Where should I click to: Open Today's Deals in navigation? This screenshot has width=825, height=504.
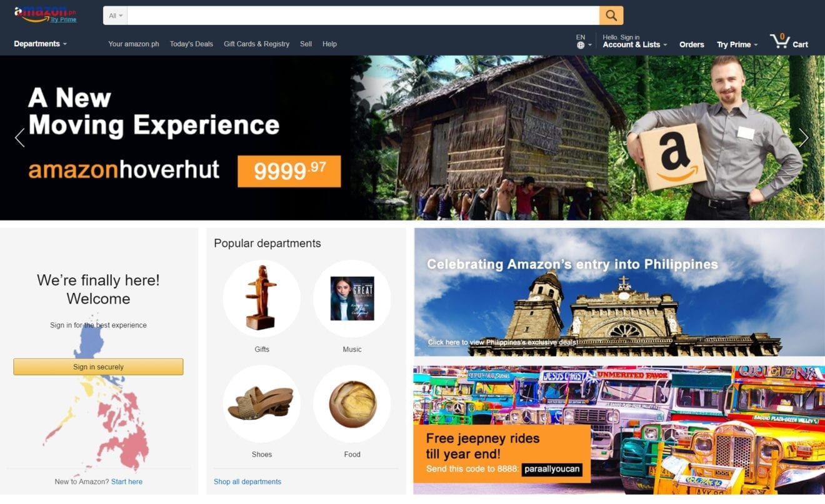coord(191,44)
